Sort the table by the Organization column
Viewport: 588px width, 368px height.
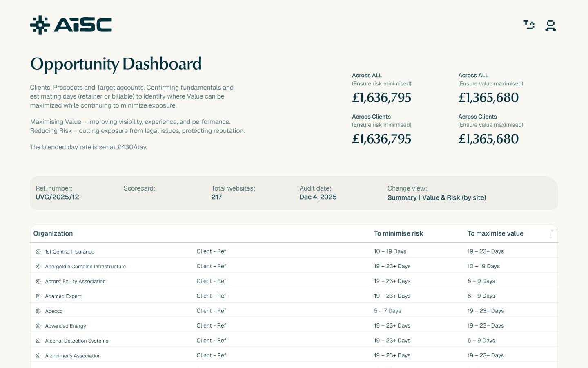pyautogui.click(x=53, y=233)
